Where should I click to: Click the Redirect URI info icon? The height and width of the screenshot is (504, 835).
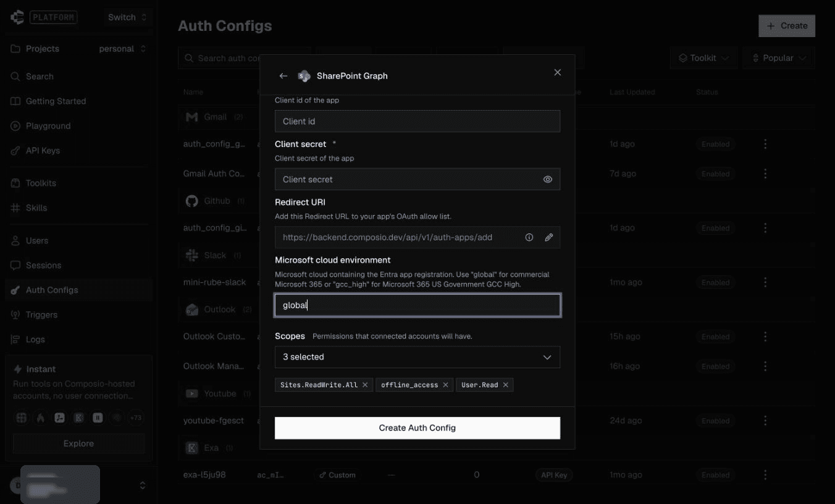click(529, 237)
